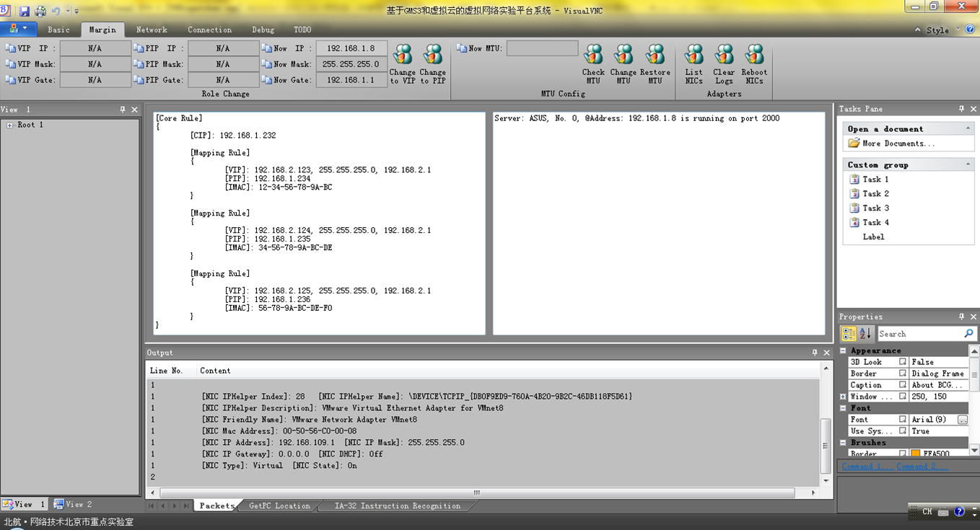The height and width of the screenshot is (530, 980).
Task: Toggle the Window property marker
Action: tap(902, 397)
